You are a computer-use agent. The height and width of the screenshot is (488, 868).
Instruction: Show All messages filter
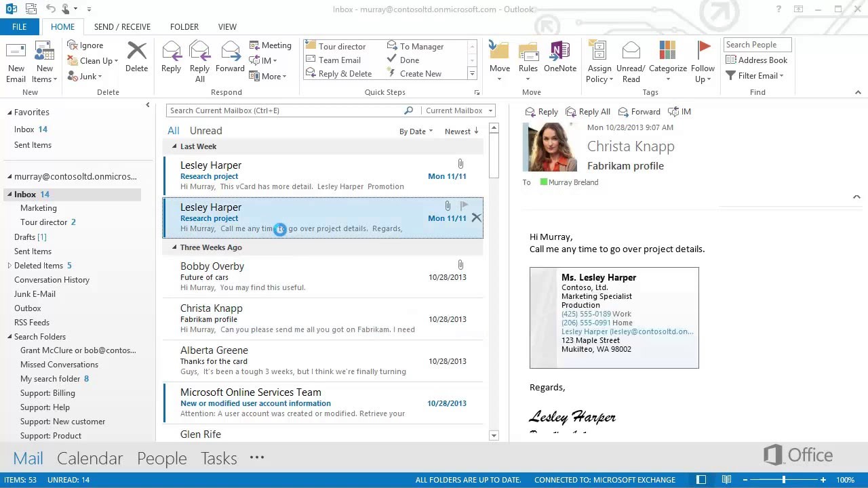pyautogui.click(x=174, y=131)
